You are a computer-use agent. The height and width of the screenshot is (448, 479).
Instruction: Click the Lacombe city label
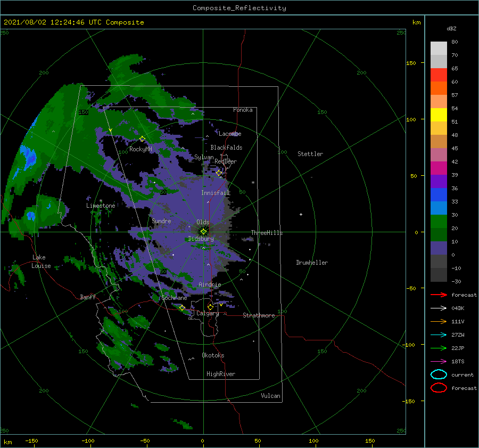[x=230, y=134]
